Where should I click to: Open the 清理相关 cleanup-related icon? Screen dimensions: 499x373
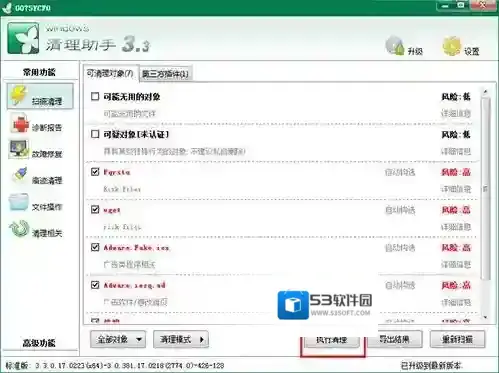click(19, 229)
